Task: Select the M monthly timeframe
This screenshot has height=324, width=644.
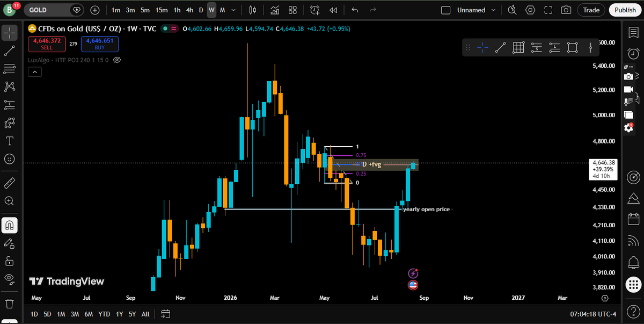Action: (x=222, y=10)
